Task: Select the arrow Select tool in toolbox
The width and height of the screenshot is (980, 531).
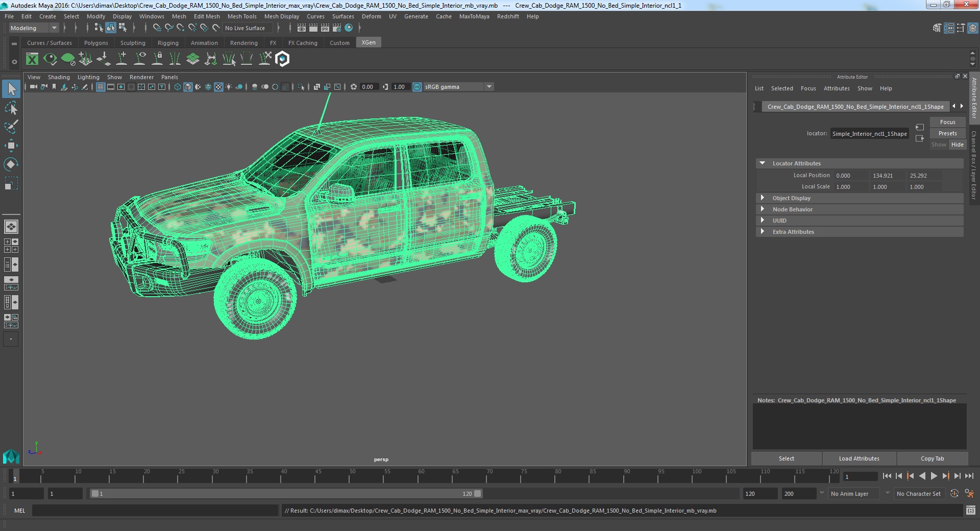Action: pos(11,89)
